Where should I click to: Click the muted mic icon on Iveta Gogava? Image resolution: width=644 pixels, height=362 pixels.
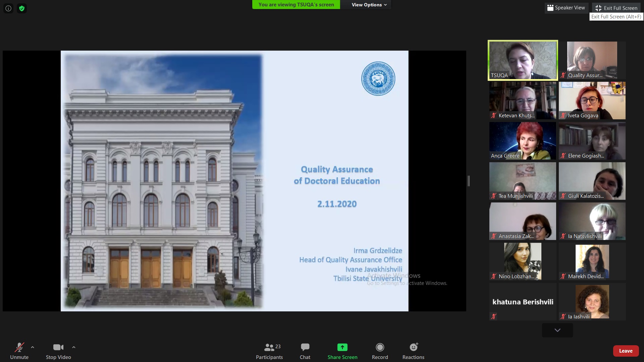[x=563, y=115]
